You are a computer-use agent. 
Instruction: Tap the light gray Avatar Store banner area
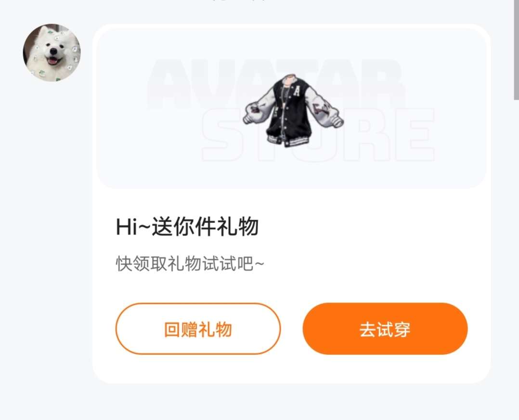[x=291, y=109]
